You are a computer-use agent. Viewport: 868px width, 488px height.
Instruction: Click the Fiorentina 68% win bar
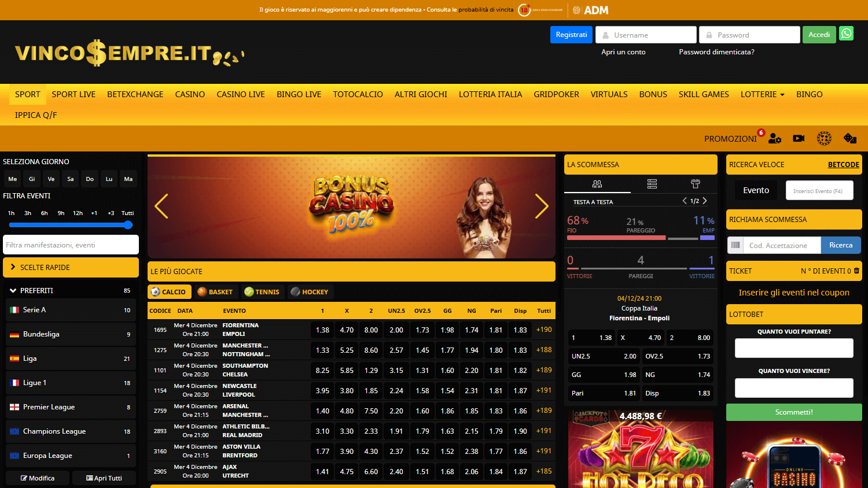616,238
